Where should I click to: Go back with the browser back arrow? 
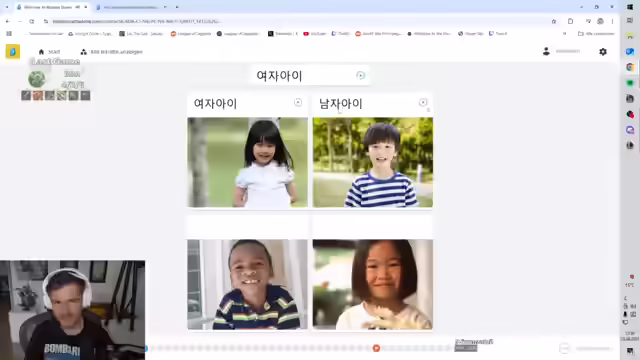(x=8, y=21)
